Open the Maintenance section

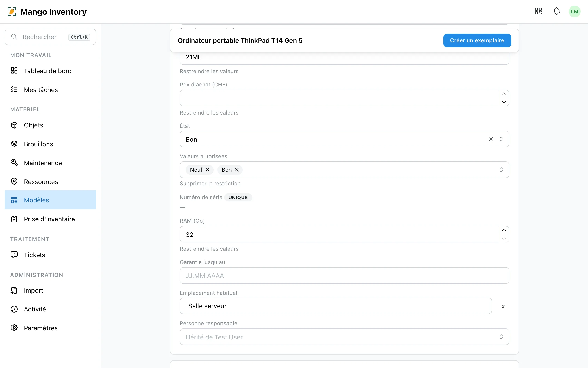pyautogui.click(x=50, y=163)
